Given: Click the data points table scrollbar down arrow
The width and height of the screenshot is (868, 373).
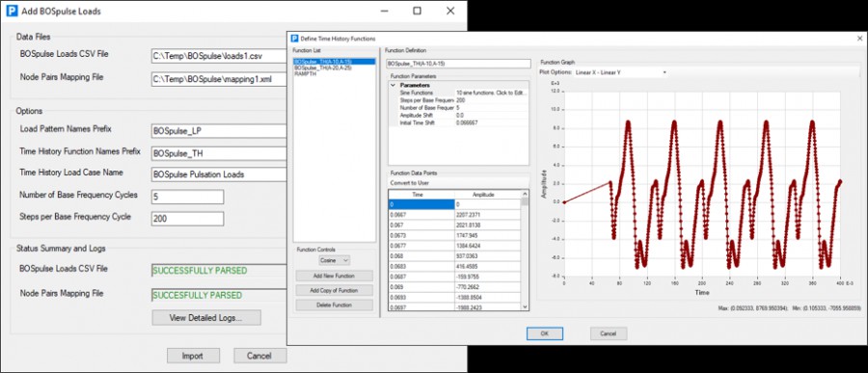Looking at the screenshot, I should point(525,307).
